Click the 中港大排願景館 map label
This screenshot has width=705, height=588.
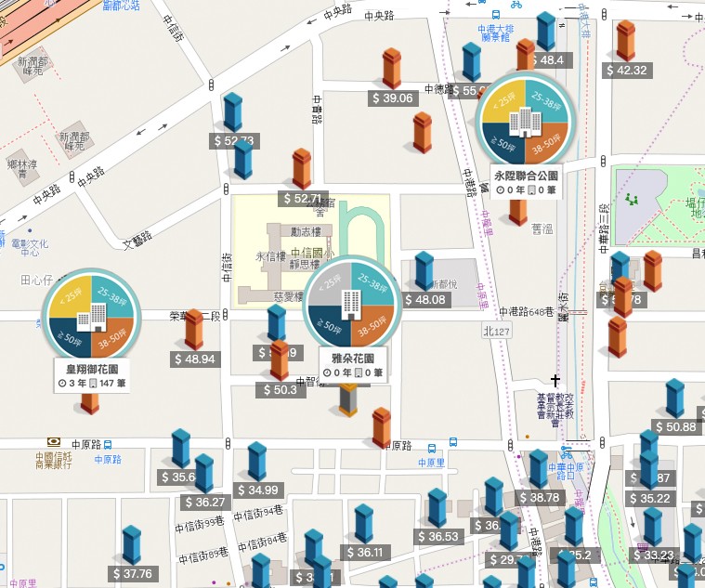tap(496, 33)
